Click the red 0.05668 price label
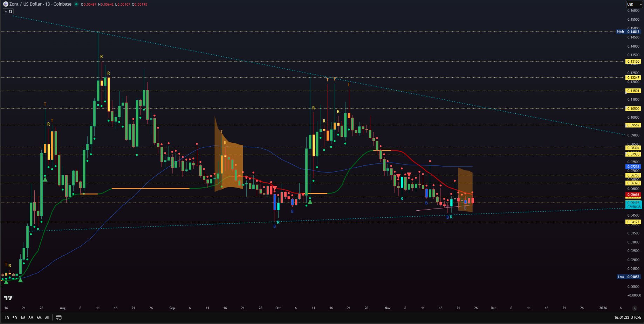The image size is (644, 324). coord(633,195)
